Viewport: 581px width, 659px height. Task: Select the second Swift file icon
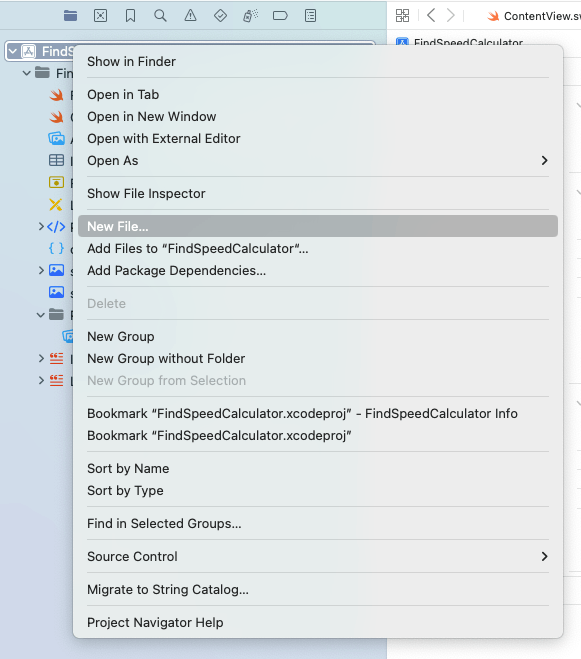56,117
